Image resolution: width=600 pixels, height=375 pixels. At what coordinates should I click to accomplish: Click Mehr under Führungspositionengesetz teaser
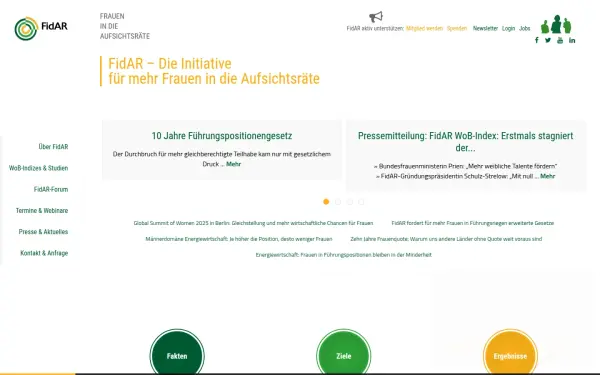pos(233,164)
